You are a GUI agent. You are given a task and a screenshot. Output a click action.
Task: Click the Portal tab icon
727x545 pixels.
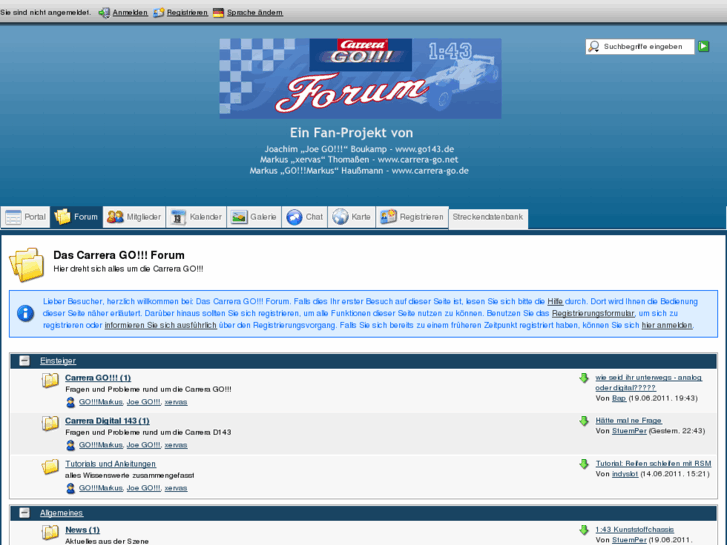tap(13, 217)
